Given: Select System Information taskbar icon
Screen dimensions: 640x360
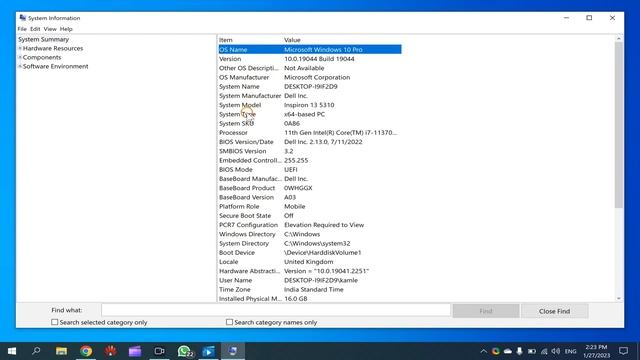Looking at the screenshot, I should (233, 351).
